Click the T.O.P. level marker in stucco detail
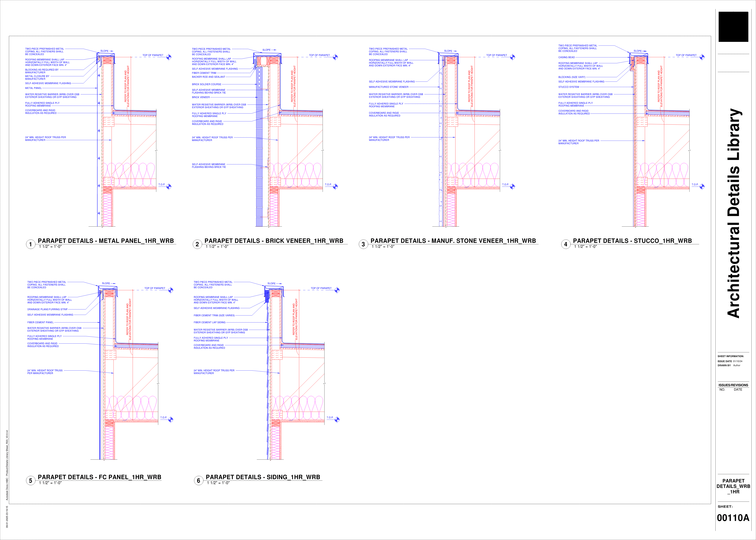This screenshot has width=756, height=540. pyautogui.click(x=702, y=187)
